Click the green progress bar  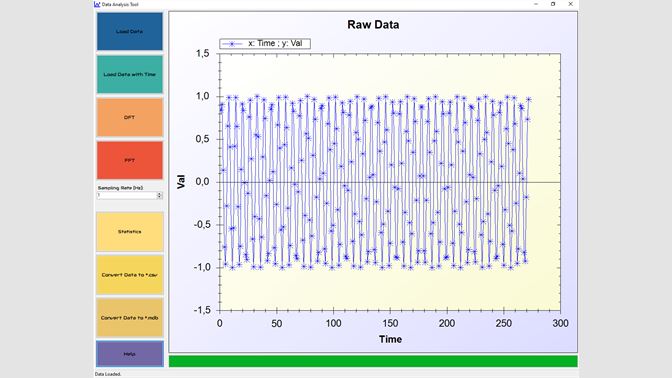click(x=373, y=361)
